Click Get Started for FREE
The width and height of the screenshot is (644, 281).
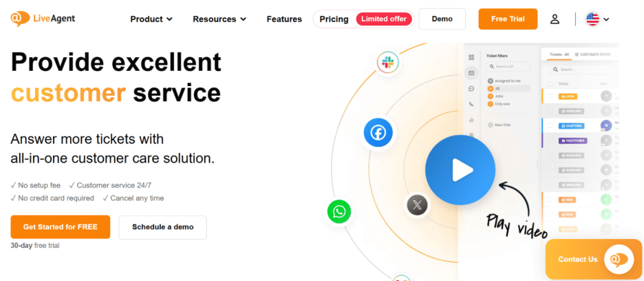tap(61, 227)
